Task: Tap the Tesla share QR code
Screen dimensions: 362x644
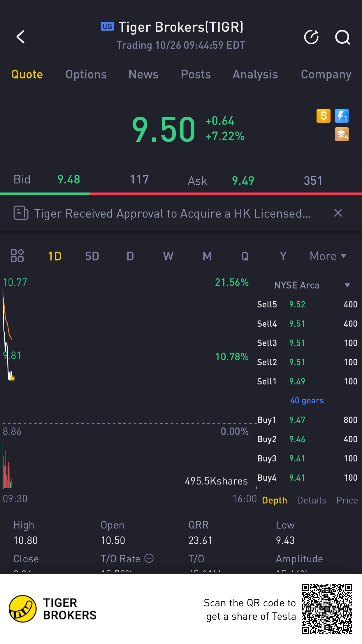Action: coord(327,609)
